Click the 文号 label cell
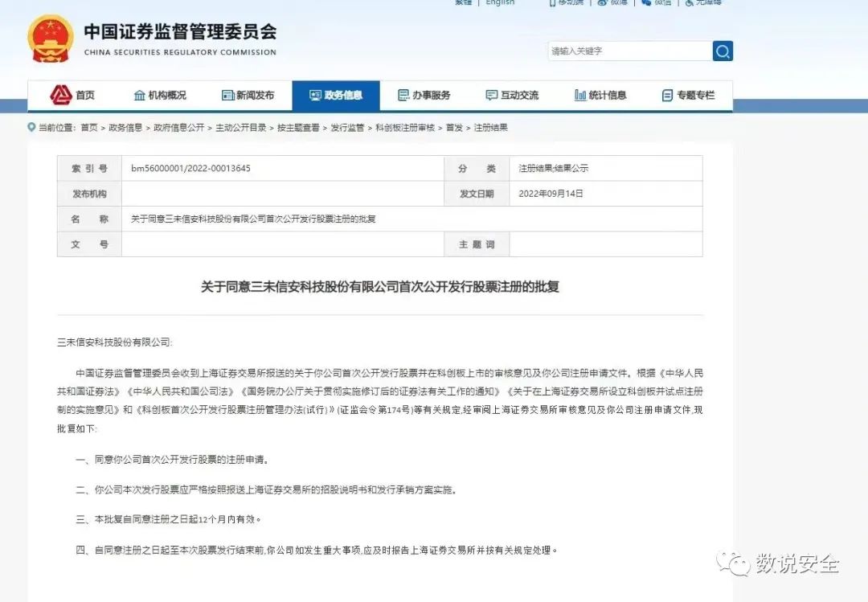Screen dimensions: 868x602 (x=90, y=244)
